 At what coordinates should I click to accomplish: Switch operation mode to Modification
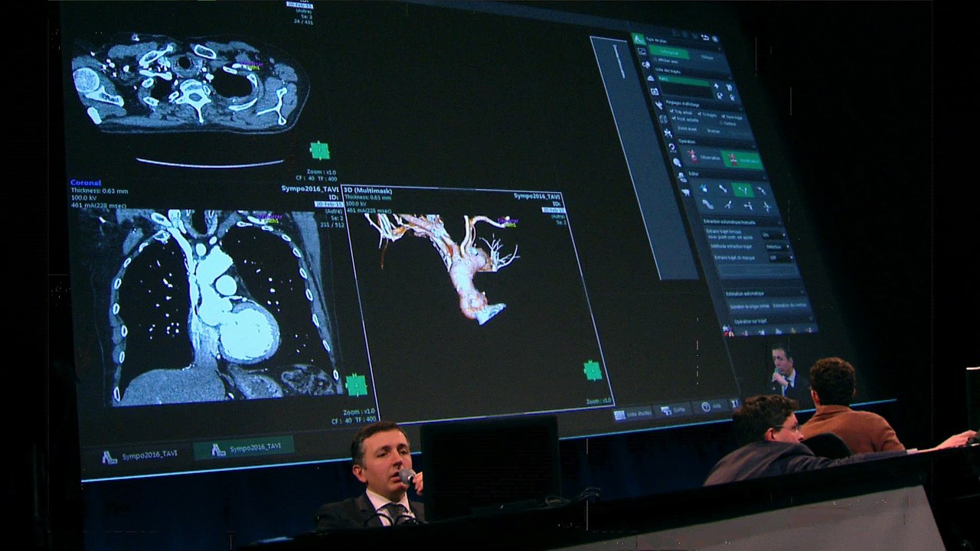point(742,160)
